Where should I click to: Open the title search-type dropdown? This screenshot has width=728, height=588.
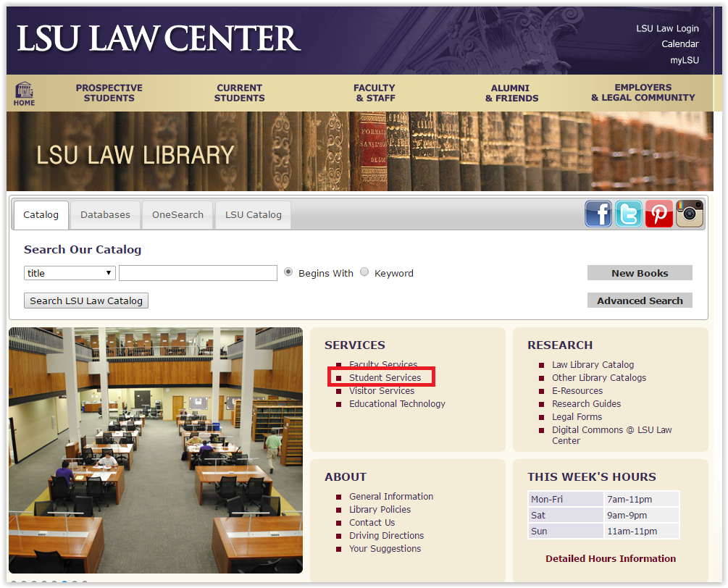pos(70,273)
